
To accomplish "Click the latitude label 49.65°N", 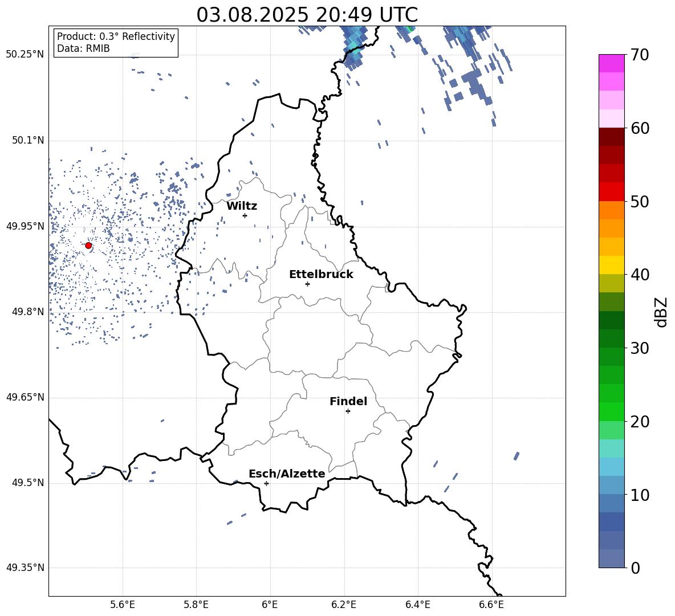I will point(25,397).
